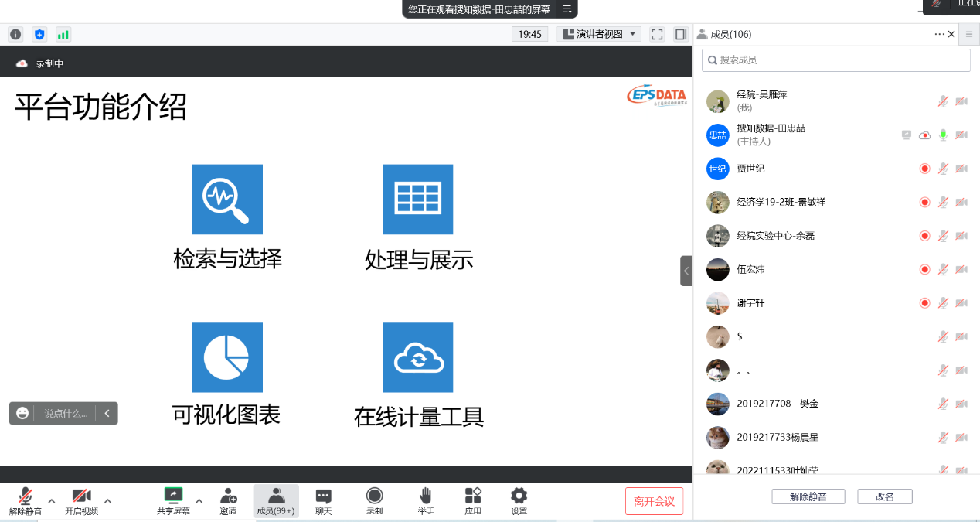Start sharing with the 共享屏幕 icon
This screenshot has width=980, height=522.
tap(173, 500)
